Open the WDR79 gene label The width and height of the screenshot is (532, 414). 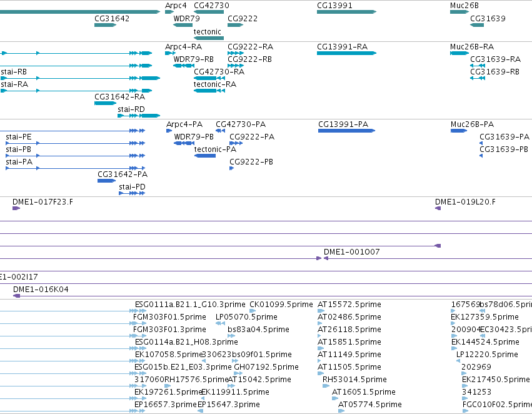click(187, 19)
